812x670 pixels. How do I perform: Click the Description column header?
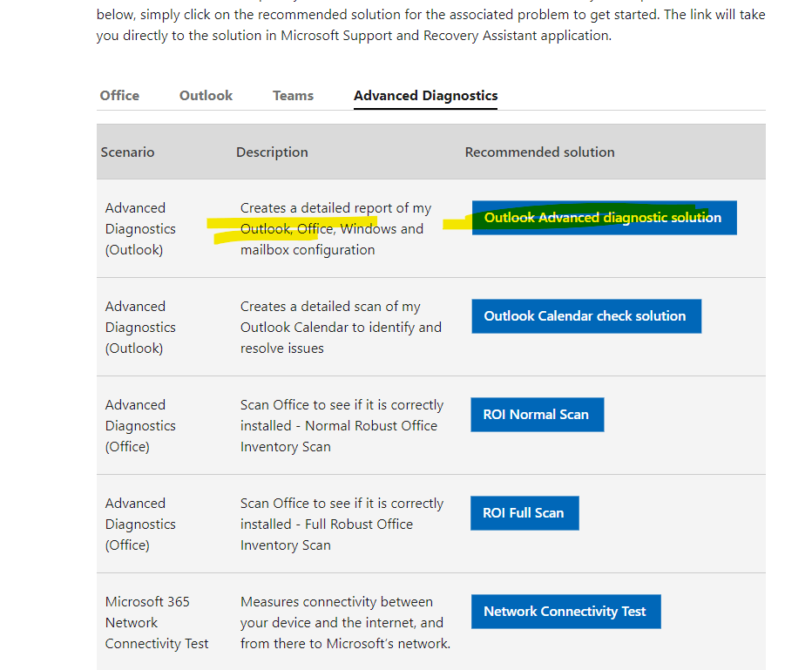[x=272, y=152]
